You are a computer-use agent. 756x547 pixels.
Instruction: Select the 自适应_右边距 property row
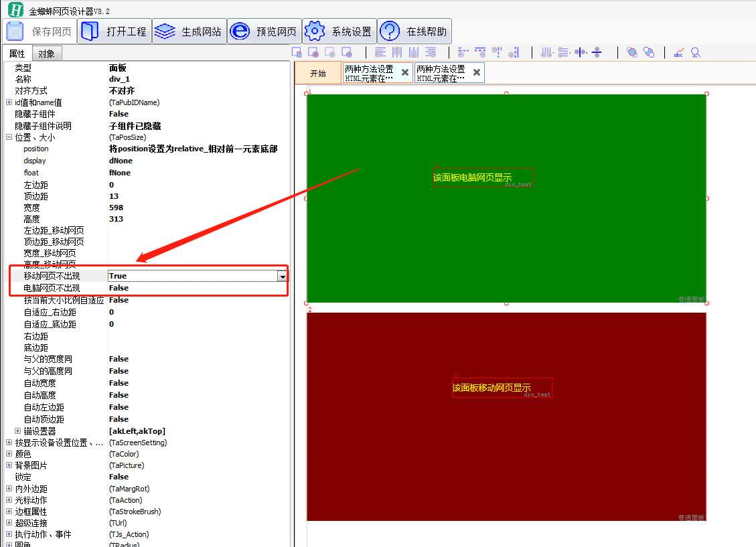click(x=147, y=312)
